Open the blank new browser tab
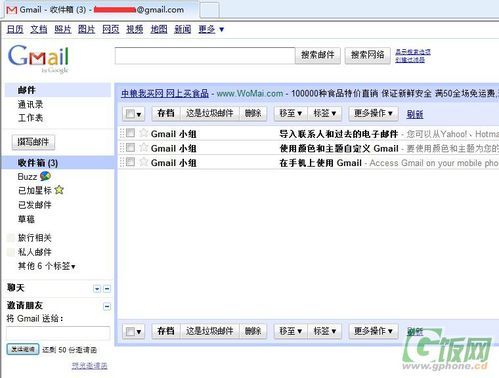The image size is (499, 378). [x=209, y=10]
